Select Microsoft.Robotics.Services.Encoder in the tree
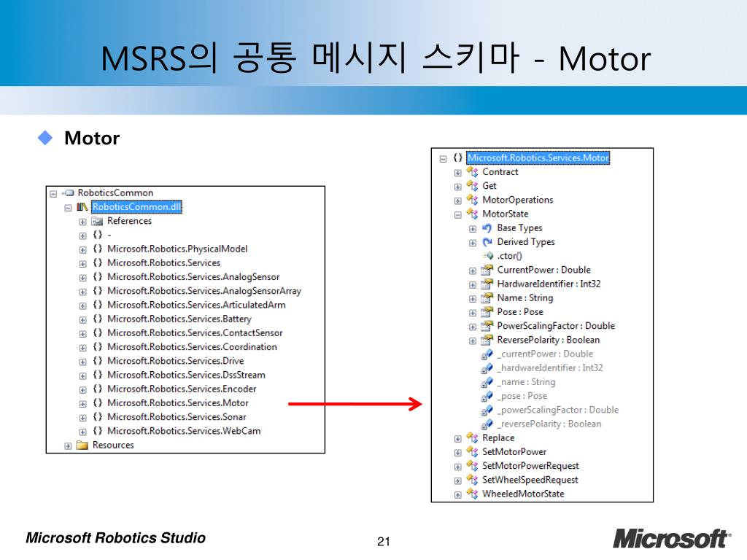 (x=182, y=389)
